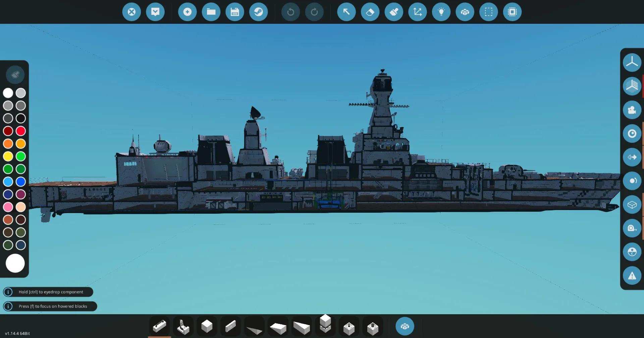
Task: Open the load vehicle folder icon
Action: coord(211,12)
